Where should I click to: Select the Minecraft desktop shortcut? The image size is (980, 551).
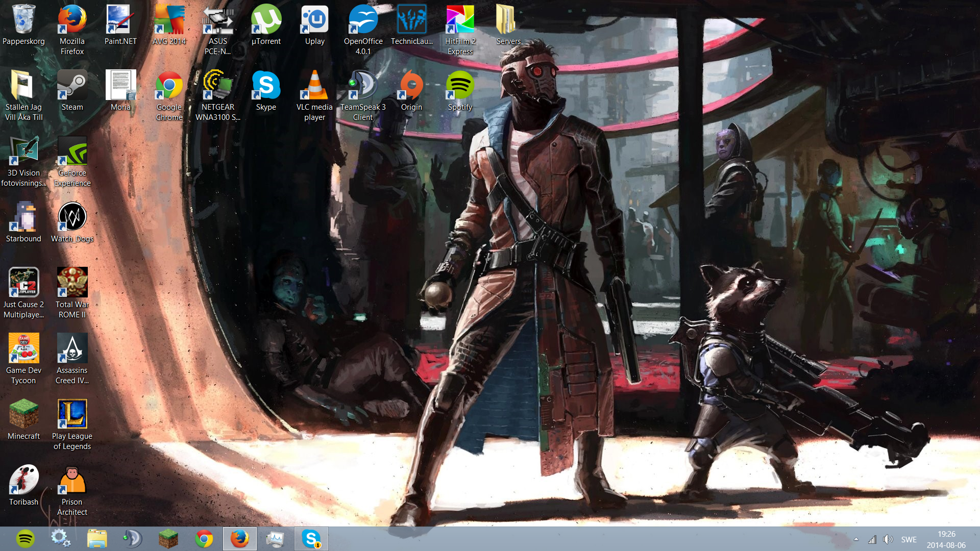23,419
